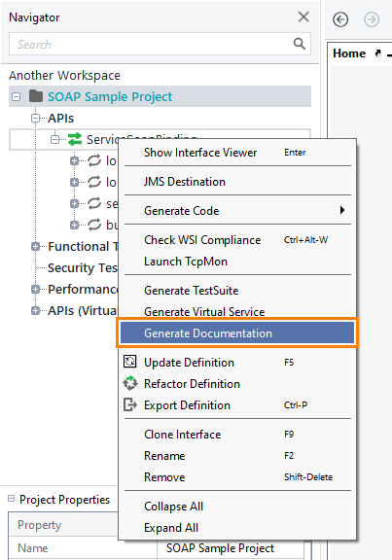The width and height of the screenshot is (392, 560).
Task: Open the Generate Code submenu
Action: 237,210
